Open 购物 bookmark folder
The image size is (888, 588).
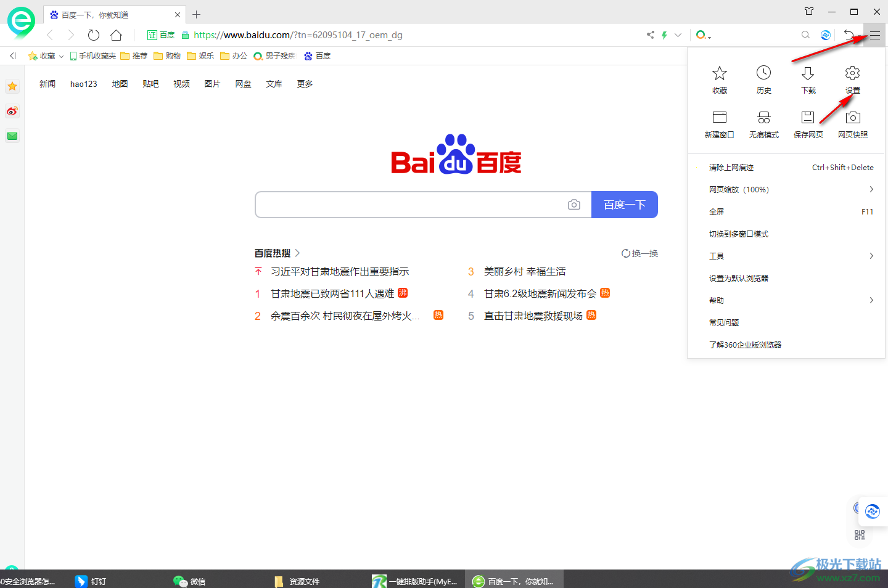pyautogui.click(x=167, y=56)
